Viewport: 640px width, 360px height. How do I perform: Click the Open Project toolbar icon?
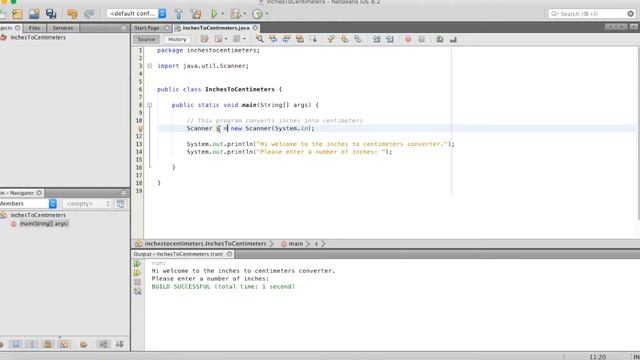(x=34, y=14)
